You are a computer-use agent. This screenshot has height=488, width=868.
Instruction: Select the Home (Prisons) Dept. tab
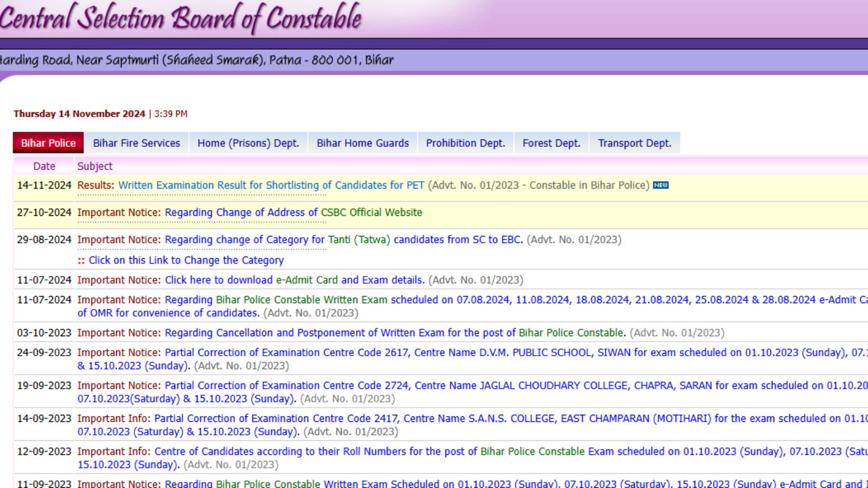pos(248,143)
